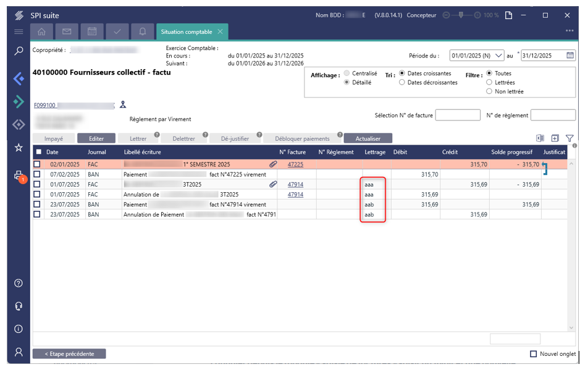Open invoice link 47225

click(x=295, y=165)
